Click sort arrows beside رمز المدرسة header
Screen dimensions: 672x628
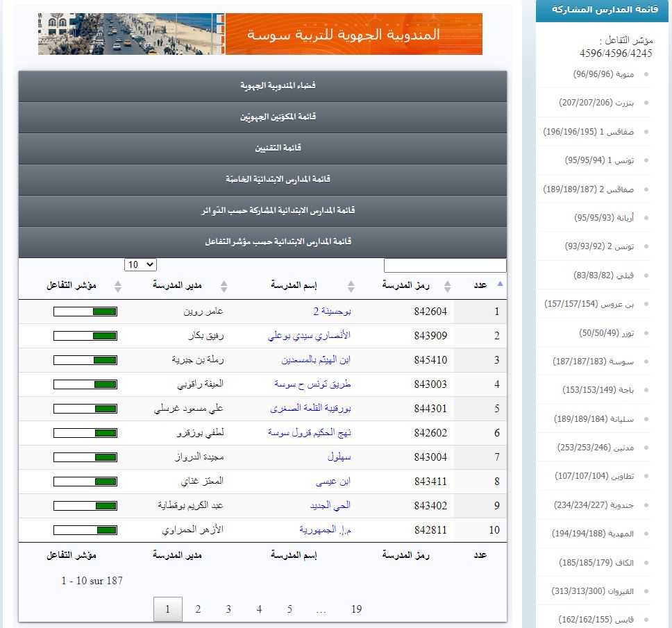448,287
